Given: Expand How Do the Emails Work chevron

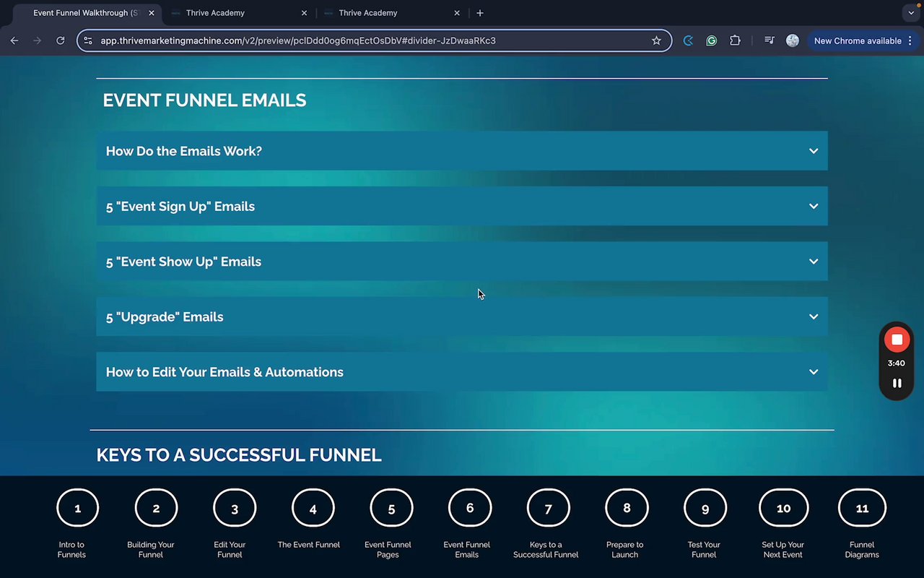Looking at the screenshot, I should (x=814, y=151).
